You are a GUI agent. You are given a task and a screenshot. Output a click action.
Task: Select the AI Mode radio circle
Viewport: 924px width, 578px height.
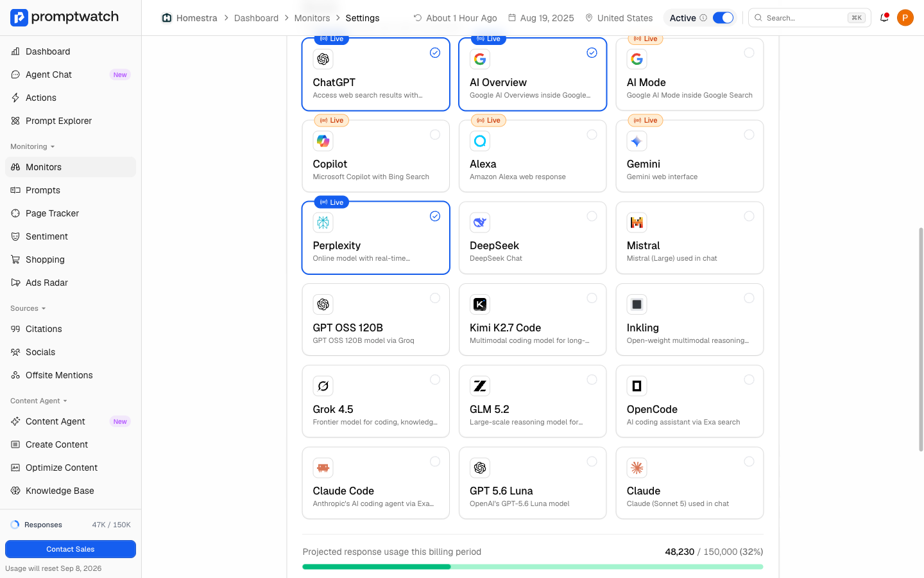click(749, 53)
